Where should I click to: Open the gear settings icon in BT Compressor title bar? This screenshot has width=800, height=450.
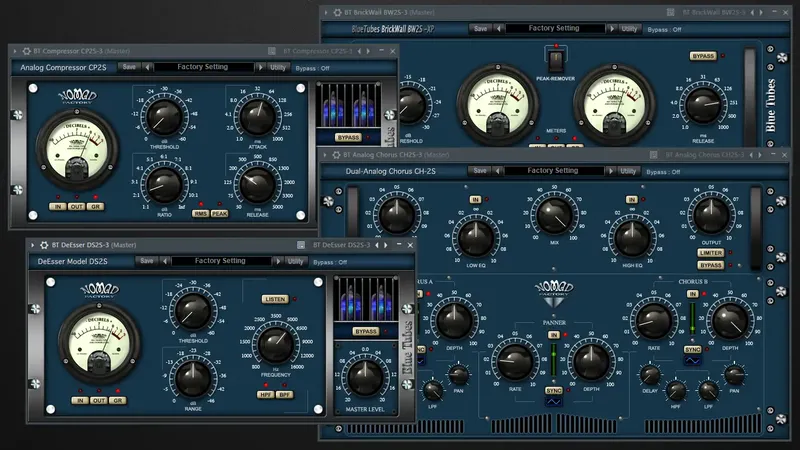click(x=27, y=51)
